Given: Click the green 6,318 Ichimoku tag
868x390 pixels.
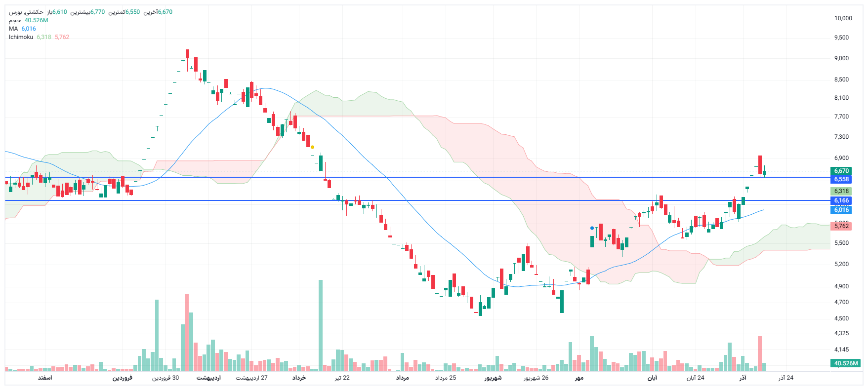Looking at the screenshot, I should [841, 191].
